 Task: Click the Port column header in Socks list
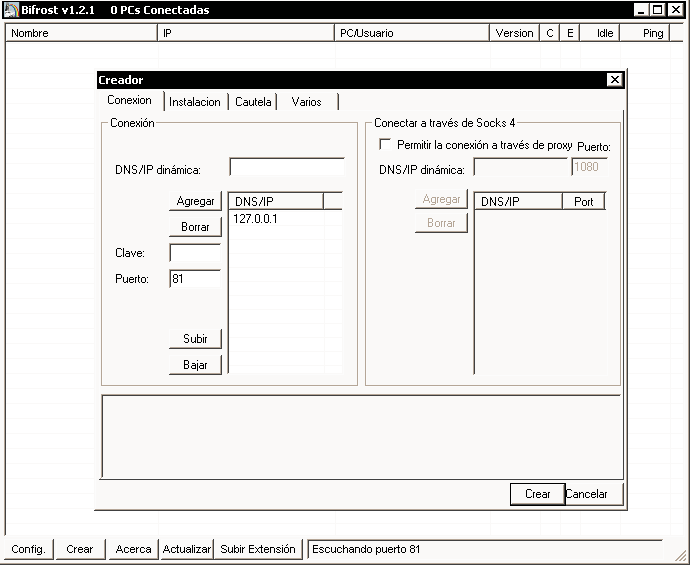pos(584,202)
